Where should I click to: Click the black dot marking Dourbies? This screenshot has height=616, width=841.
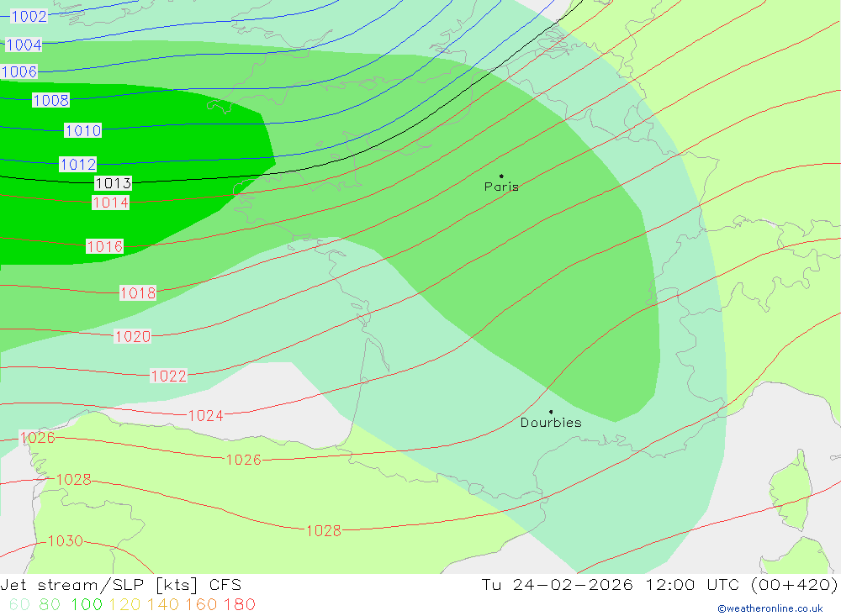[551, 412]
